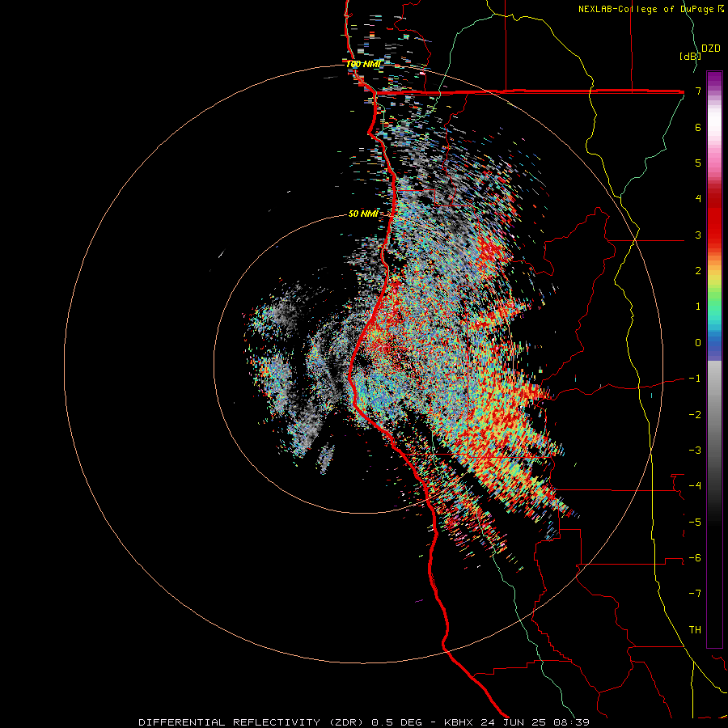
Task: Click the -2 dB label on color scale
Action: (x=695, y=414)
